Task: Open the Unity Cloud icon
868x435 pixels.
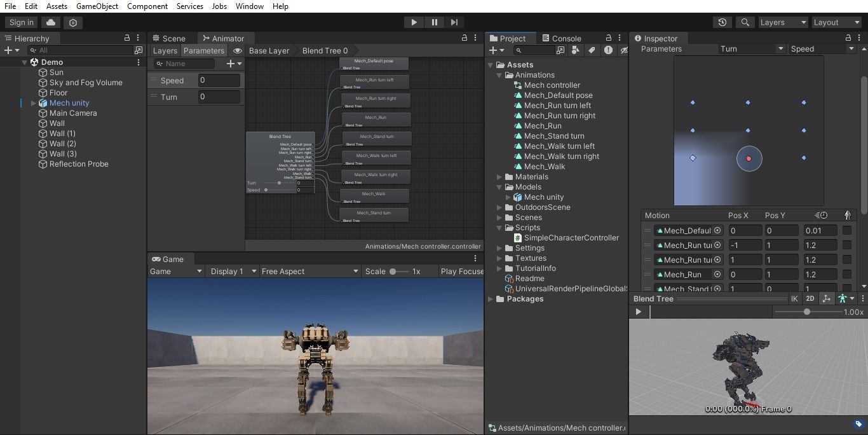Action: click(x=51, y=22)
